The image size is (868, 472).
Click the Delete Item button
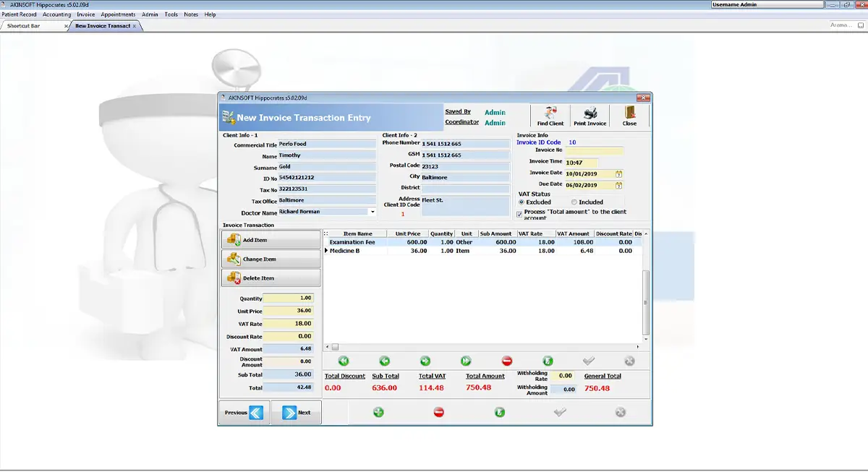click(271, 278)
